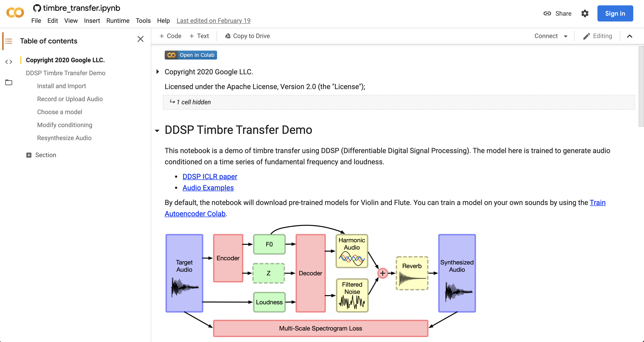Click the Text icon to add text cell
This screenshot has height=342, width=644.
click(x=199, y=36)
